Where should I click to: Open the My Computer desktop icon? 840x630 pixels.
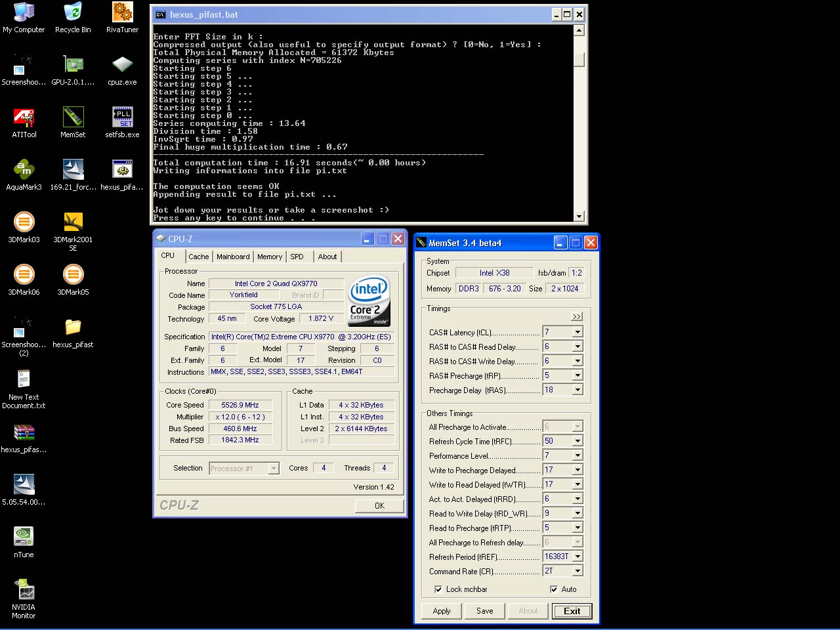[x=24, y=18]
